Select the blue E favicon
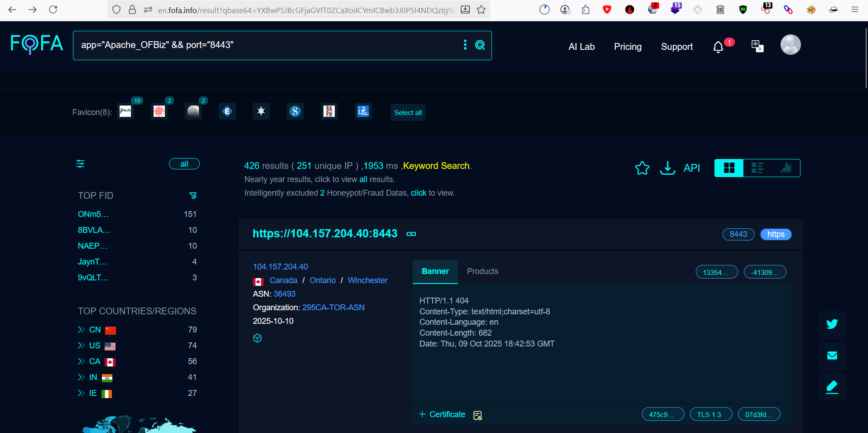Viewport: 868px width, 433px height. [227, 111]
